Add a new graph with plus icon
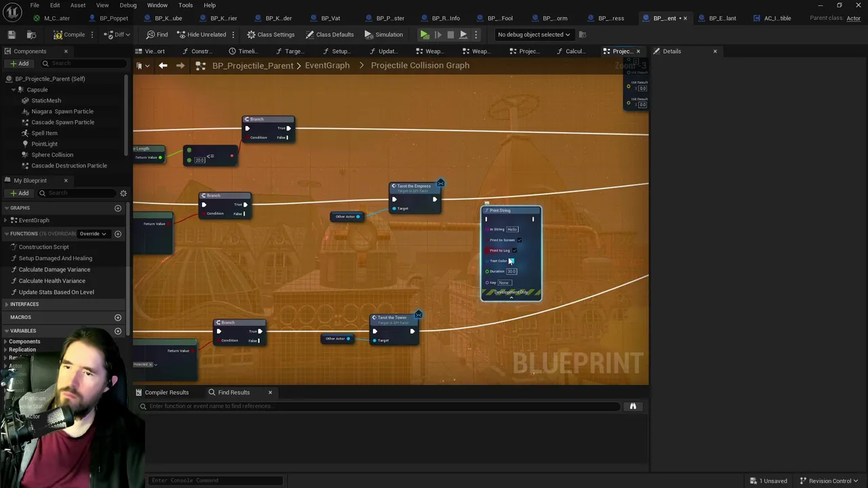The width and height of the screenshot is (868, 488). (x=118, y=208)
